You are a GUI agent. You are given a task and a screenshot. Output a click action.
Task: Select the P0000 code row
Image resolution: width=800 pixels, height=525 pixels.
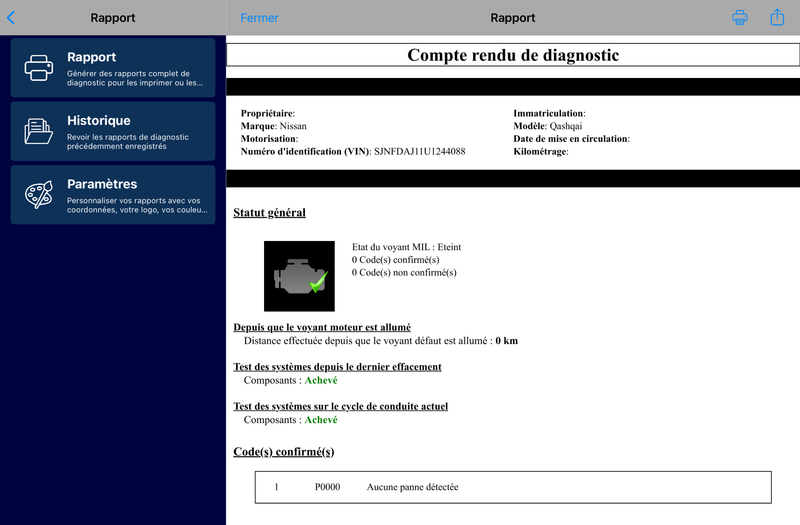[x=513, y=487]
